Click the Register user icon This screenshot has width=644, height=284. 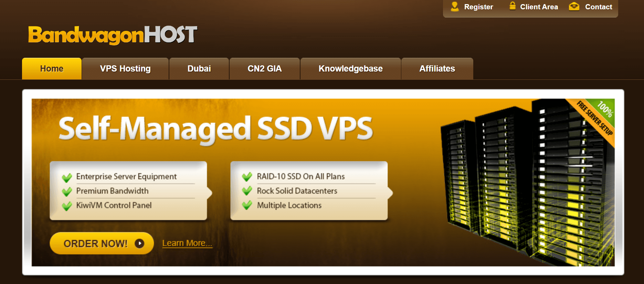455,7
